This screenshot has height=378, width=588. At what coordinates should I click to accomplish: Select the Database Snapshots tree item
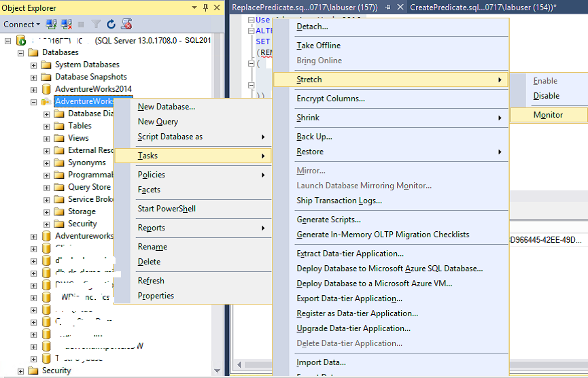click(x=90, y=77)
